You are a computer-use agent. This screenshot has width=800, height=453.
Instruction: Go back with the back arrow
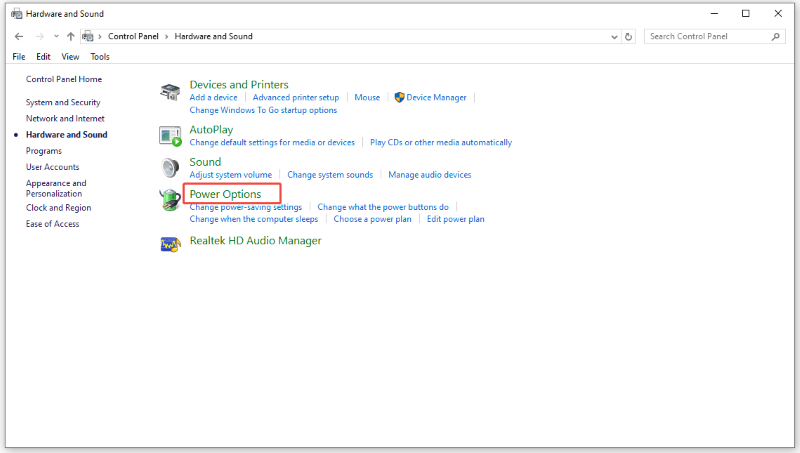tap(19, 36)
